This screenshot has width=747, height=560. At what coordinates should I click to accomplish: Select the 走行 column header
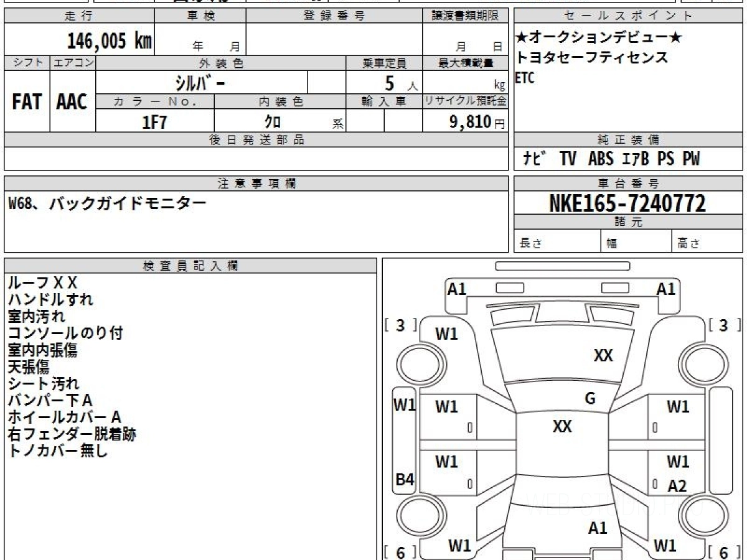(x=79, y=16)
